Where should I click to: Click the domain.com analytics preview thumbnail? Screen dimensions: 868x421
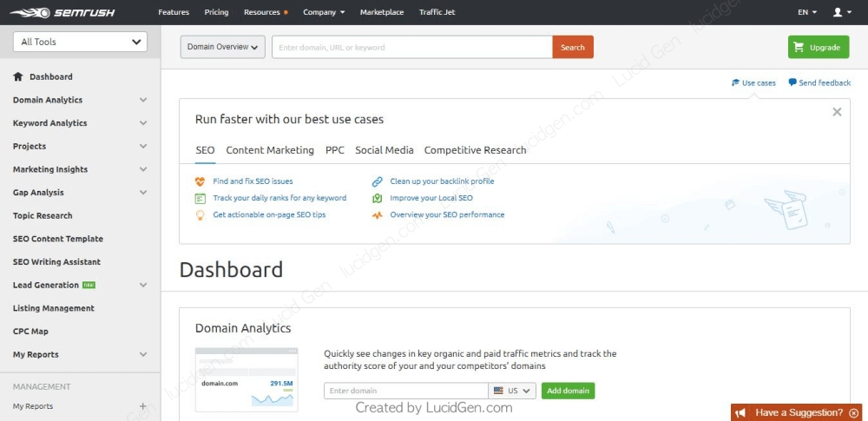coord(247,380)
